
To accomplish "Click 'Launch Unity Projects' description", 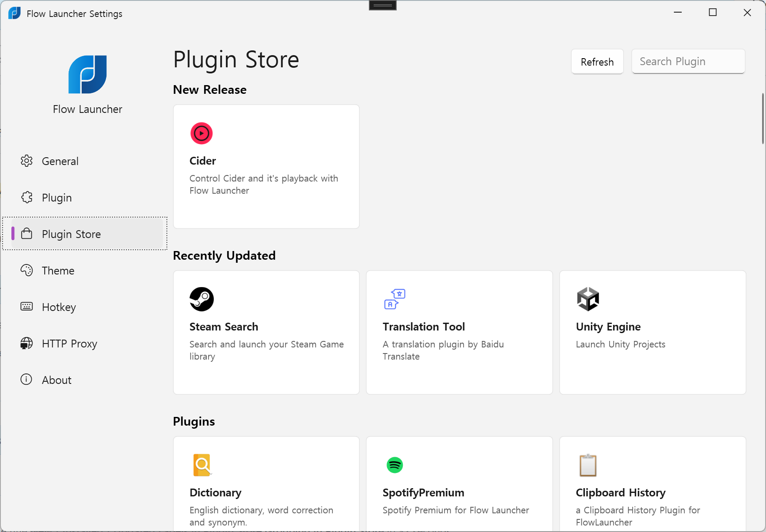I will pos(620,344).
